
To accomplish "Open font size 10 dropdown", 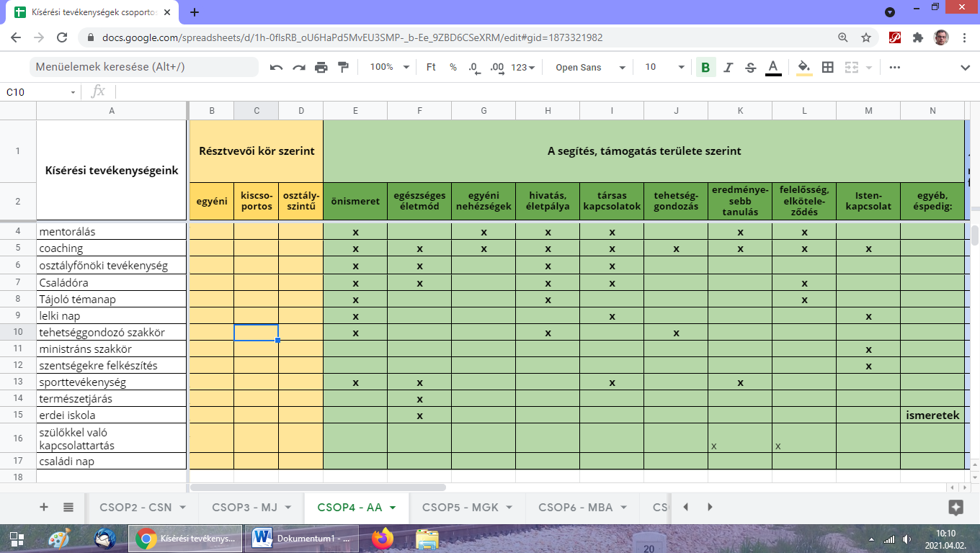I will 664,67.
